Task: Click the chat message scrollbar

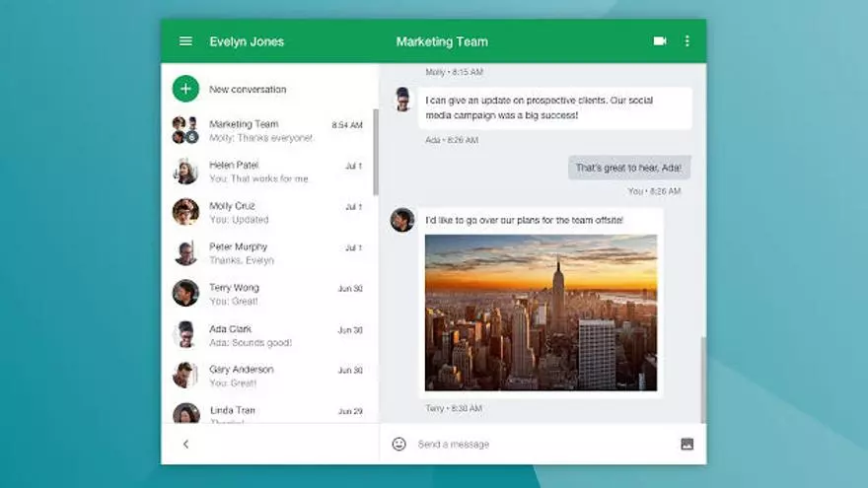Action: tap(703, 380)
